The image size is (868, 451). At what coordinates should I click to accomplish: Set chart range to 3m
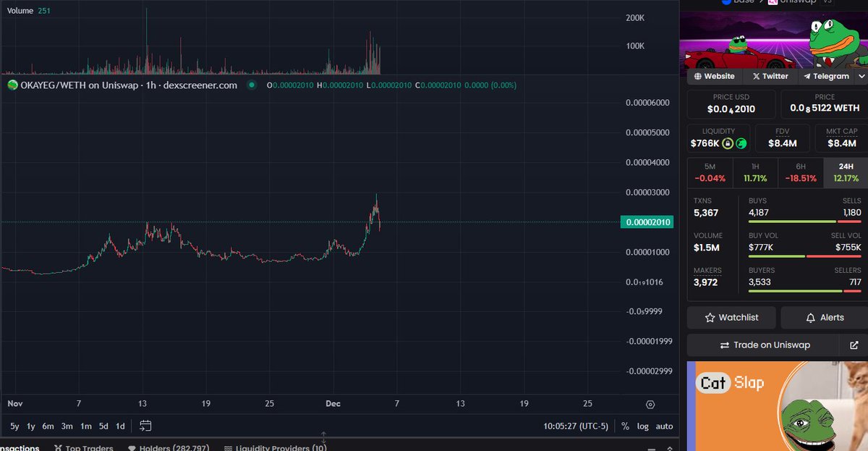[x=67, y=426]
